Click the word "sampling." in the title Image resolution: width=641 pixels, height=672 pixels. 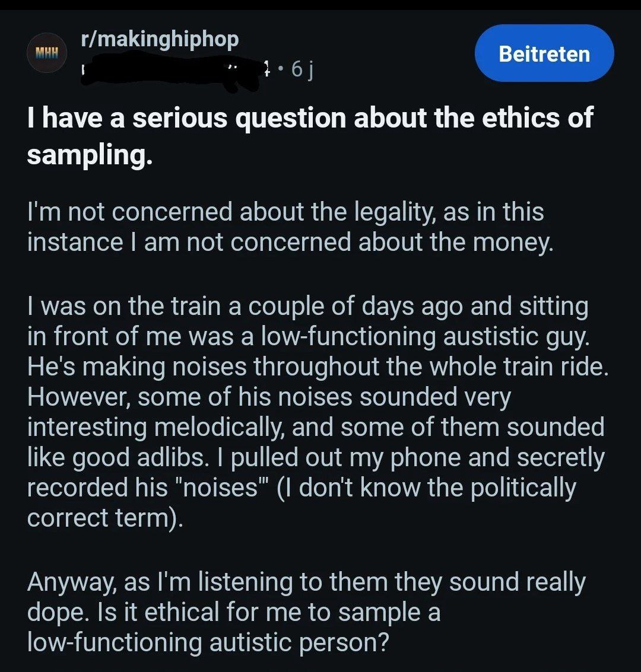click(x=90, y=154)
